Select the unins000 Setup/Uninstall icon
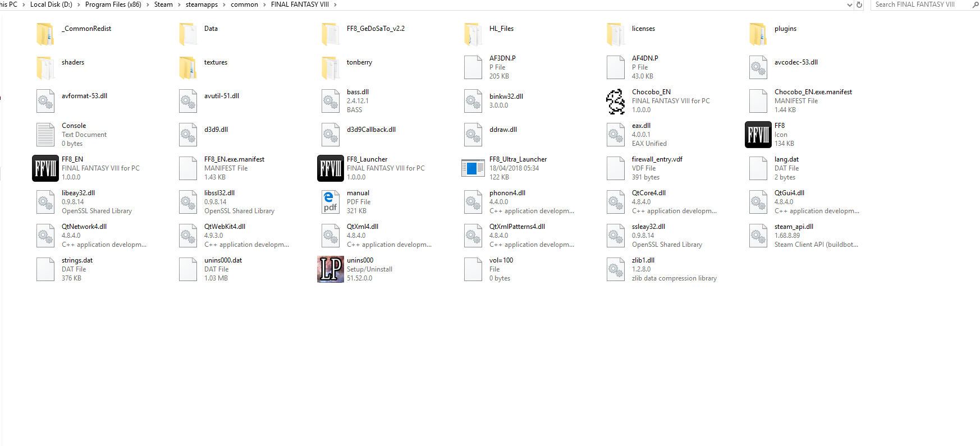The height and width of the screenshot is (446, 980). [x=331, y=269]
